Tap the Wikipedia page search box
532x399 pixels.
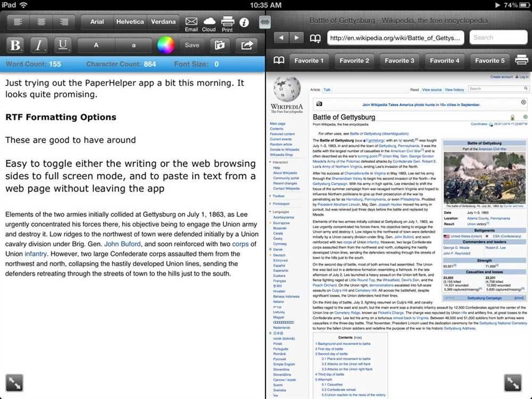coord(498,88)
